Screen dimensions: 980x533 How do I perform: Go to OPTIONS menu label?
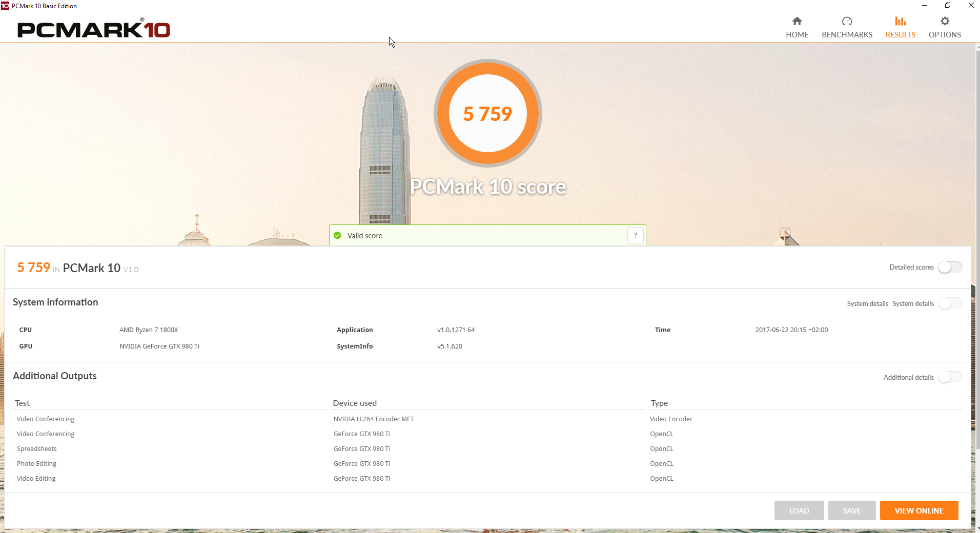click(x=945, y=35)
